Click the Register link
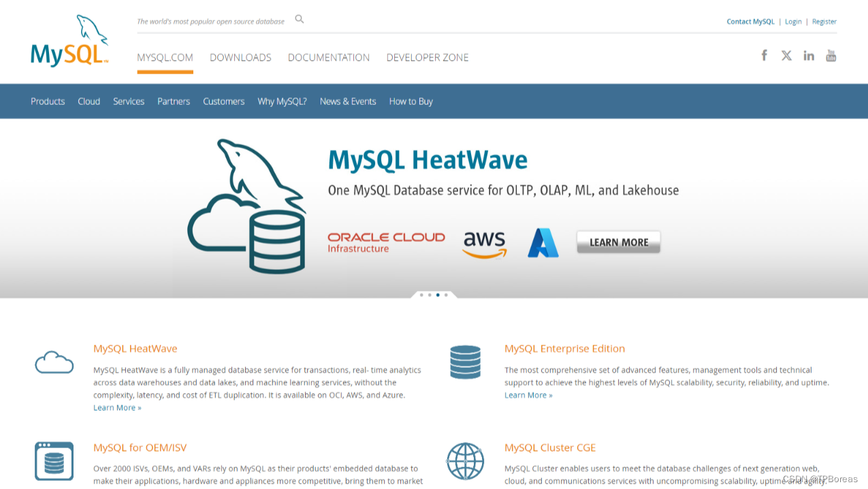 [824, 22]
